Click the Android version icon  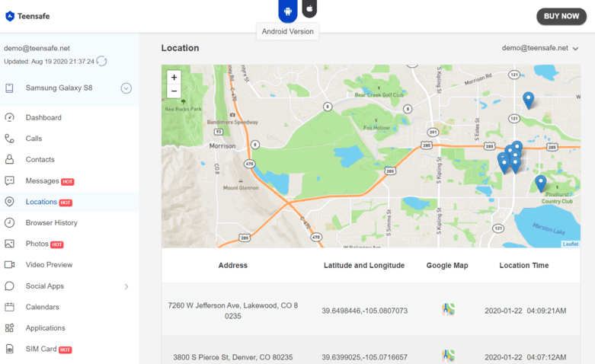[288, 11]
